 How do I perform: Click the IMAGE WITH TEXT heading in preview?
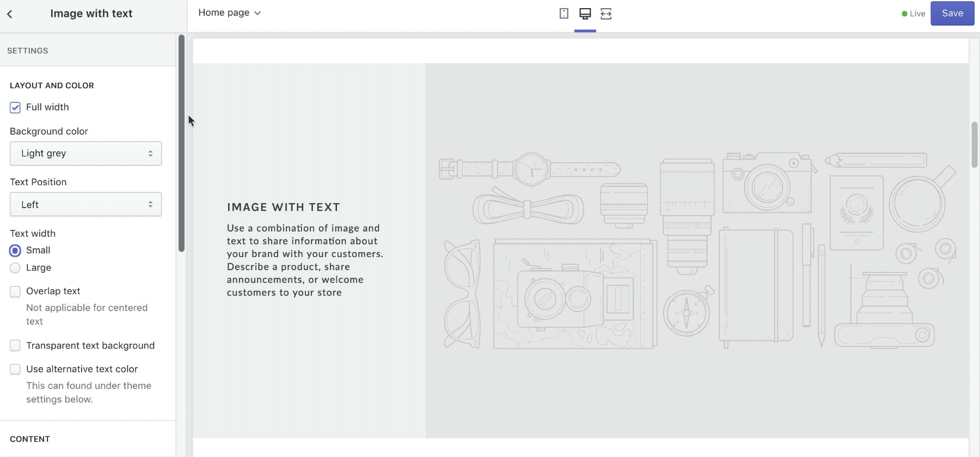point(284,208)
